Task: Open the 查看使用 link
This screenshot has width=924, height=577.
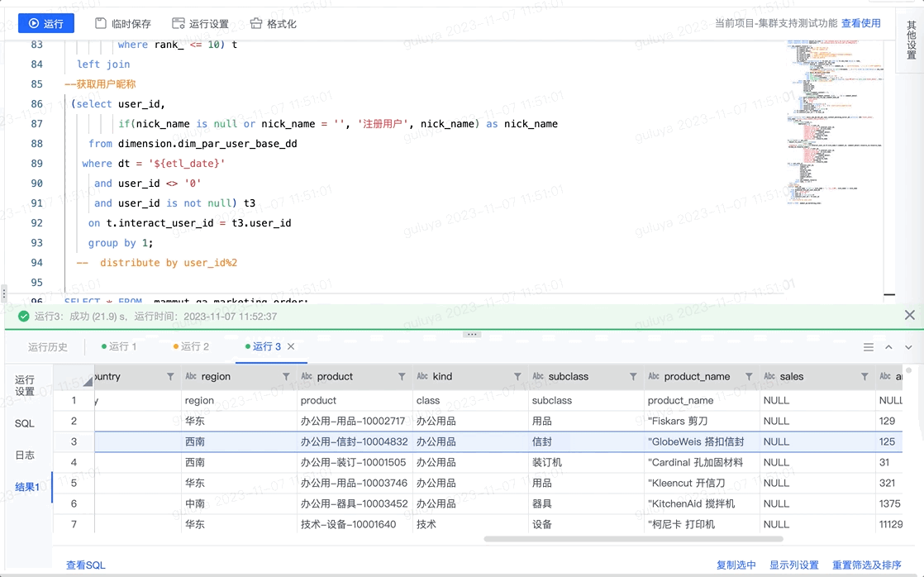Action: click(x=860, y=23)
